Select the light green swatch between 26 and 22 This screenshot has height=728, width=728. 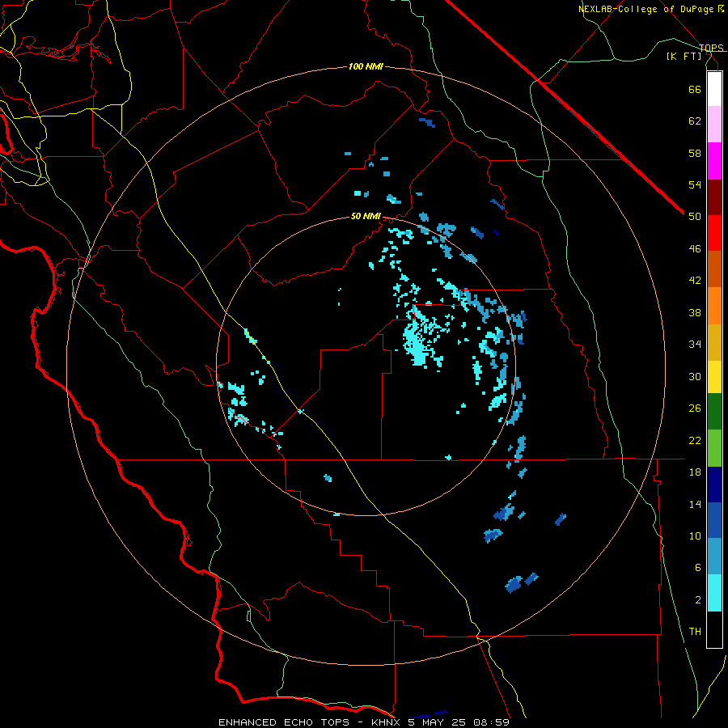[714, 448]
